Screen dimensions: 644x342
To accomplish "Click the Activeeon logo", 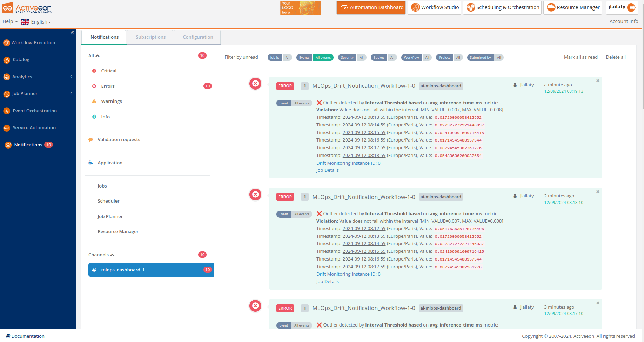I will click(27, 8).
